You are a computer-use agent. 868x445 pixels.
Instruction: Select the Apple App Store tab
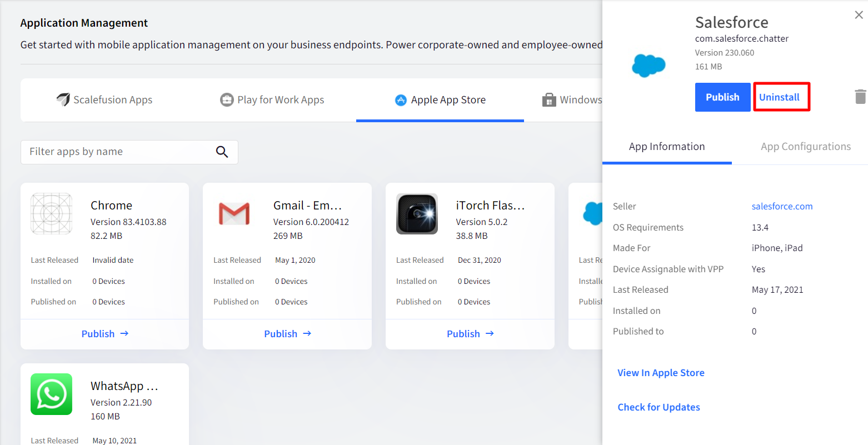click(x=440, y=100)
